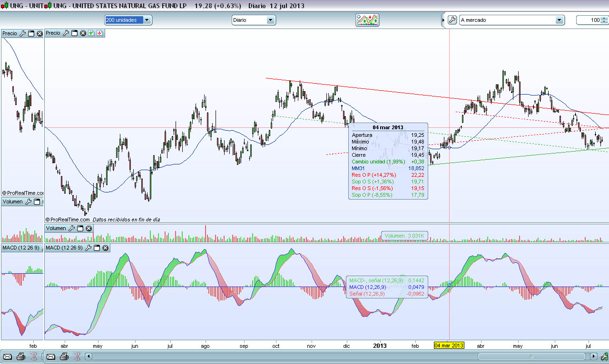
Task: Click the 2013 year label on time axis
Action: coord(380,345)
